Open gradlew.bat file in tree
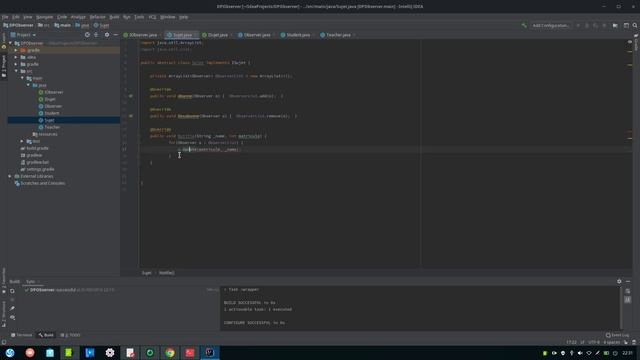 tap(34, 162)
